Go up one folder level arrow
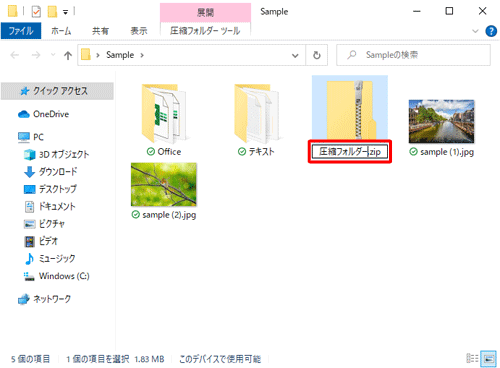The width and height of the screenshot is (500, 368). (x=68, y=55)
